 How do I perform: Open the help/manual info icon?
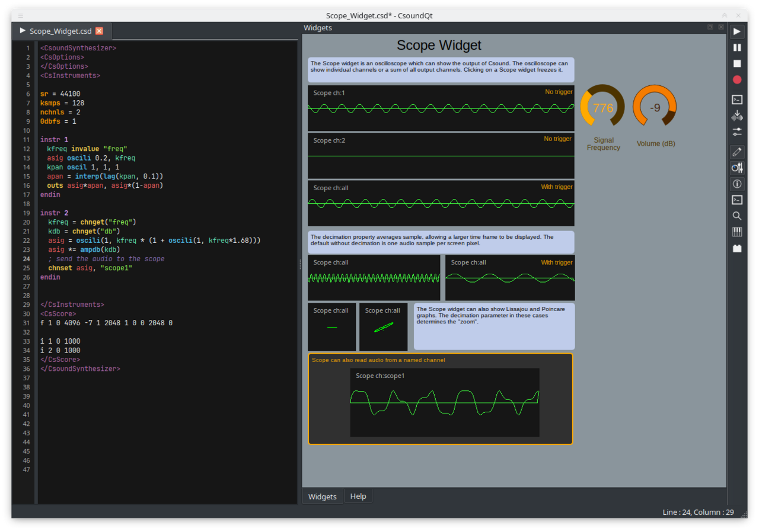click(x=737, y=184)
